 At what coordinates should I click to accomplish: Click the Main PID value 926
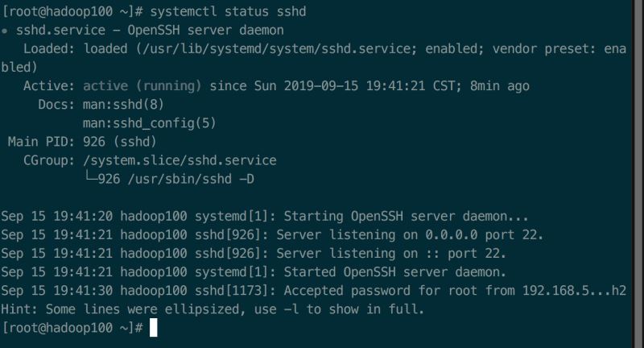point(93,142)
